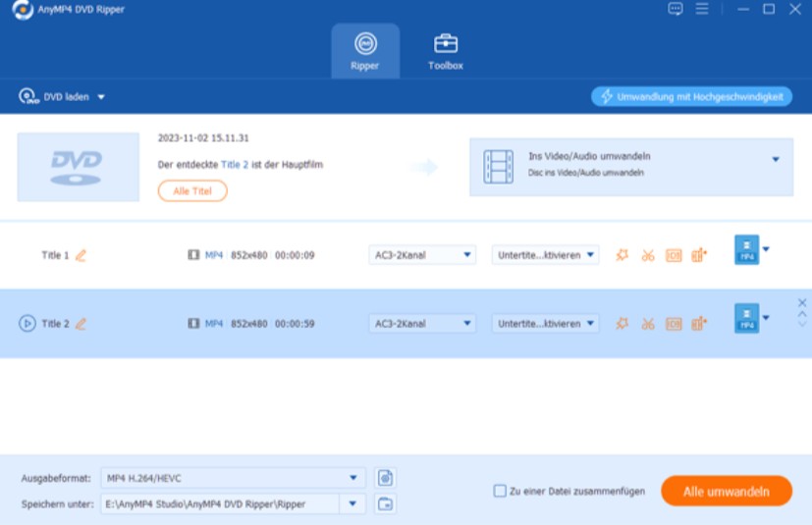
Task: Select the Title 1 row name
Action: tap(55, 255)
